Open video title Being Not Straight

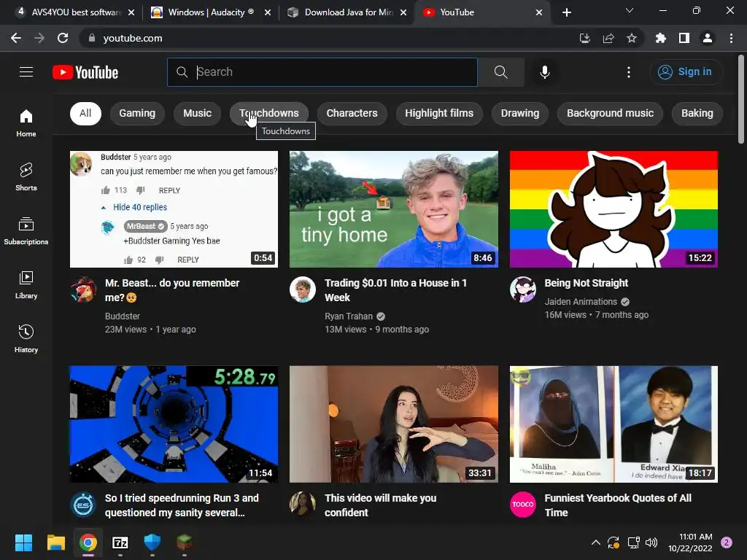[x=586, y=283]
